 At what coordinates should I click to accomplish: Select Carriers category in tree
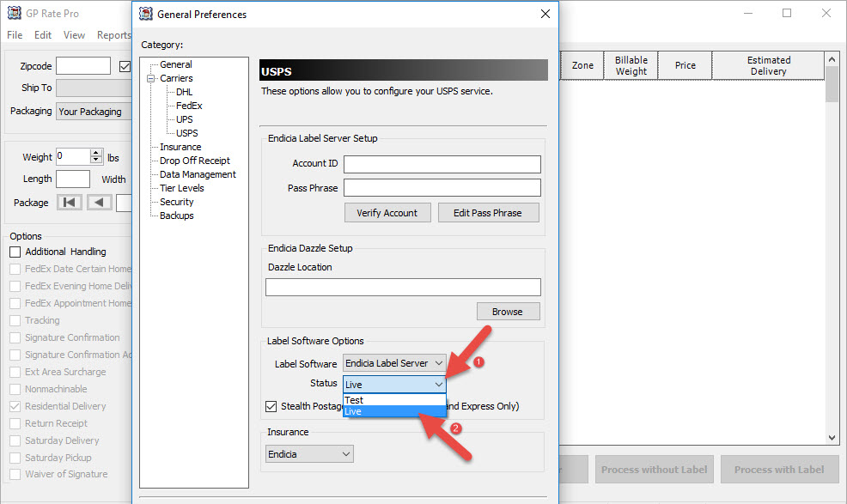click(176, 78)
